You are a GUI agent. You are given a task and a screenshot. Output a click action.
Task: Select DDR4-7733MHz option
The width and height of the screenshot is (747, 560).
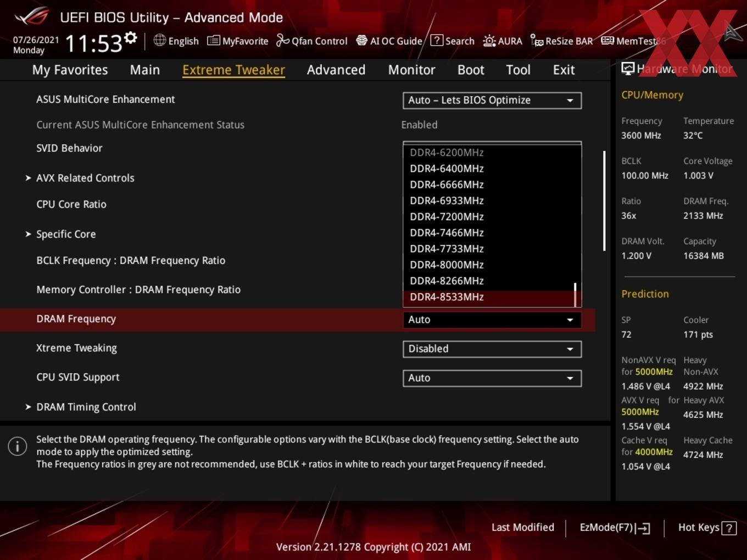(x=492, y=249)
